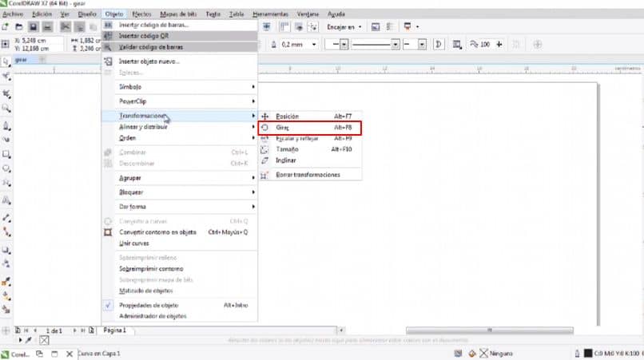The height and width of the screenshot is (360, 644).
Task: Click Insertar código QR
Action: [180, 36]
